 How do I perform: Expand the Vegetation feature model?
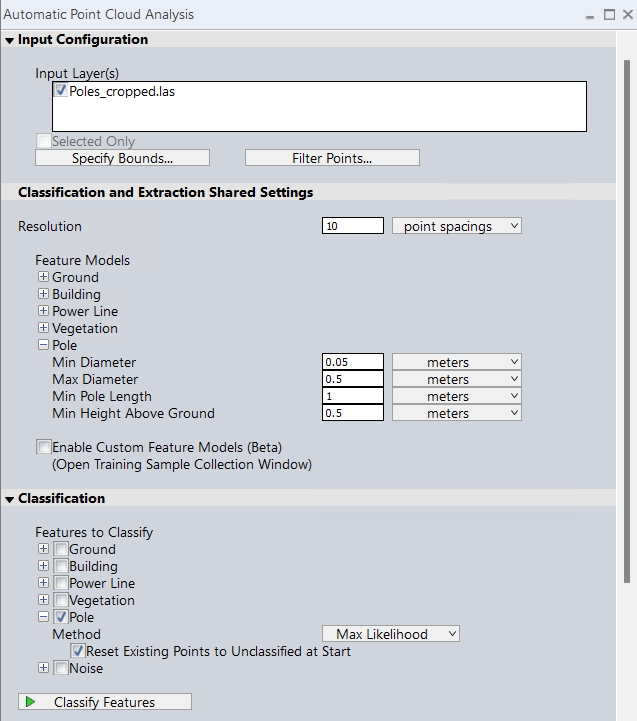point(43,328)
